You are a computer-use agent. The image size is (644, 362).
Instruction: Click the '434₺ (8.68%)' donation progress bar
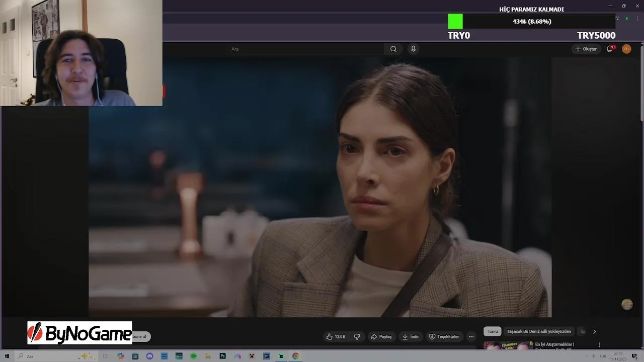tap(531, 22)
